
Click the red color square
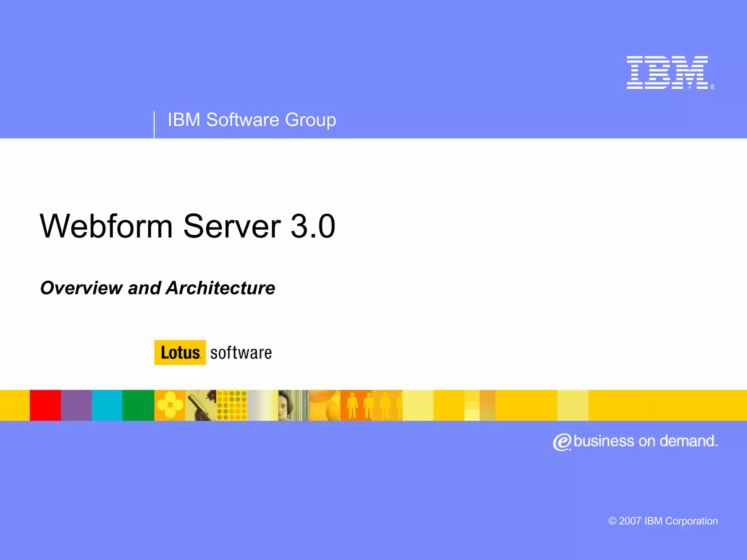point(45,405)
